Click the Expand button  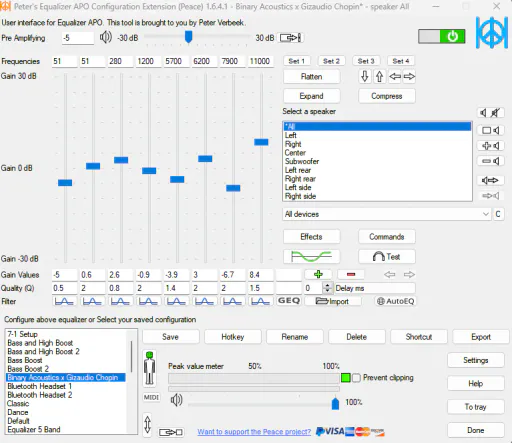pyautogui.click(x=312, y=96)
